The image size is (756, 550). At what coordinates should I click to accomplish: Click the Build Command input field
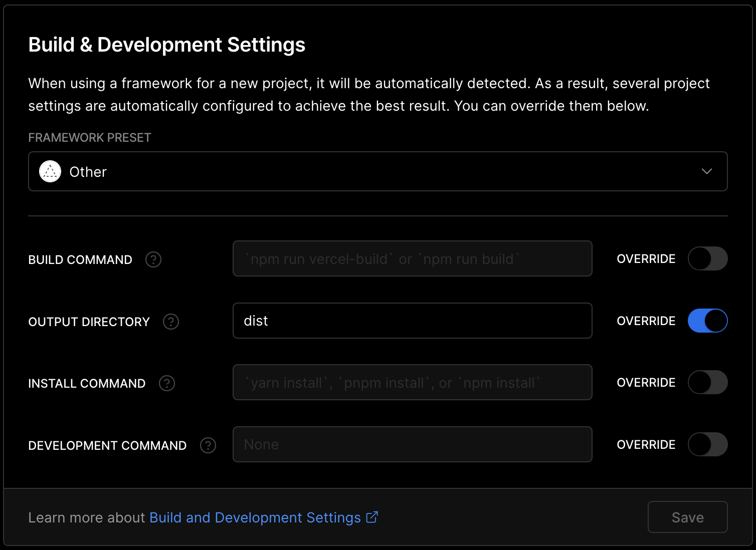(x=413, y=258)
